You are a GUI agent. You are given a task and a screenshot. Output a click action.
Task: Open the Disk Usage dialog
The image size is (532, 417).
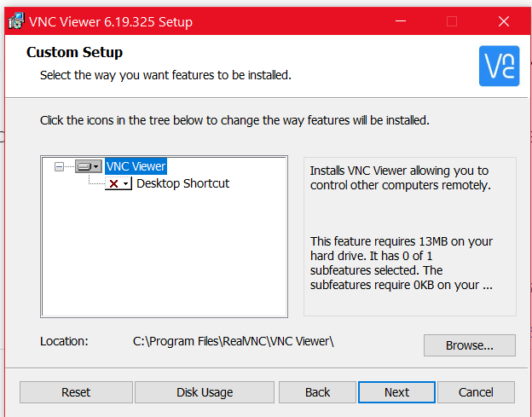click(x=205, y=392)
